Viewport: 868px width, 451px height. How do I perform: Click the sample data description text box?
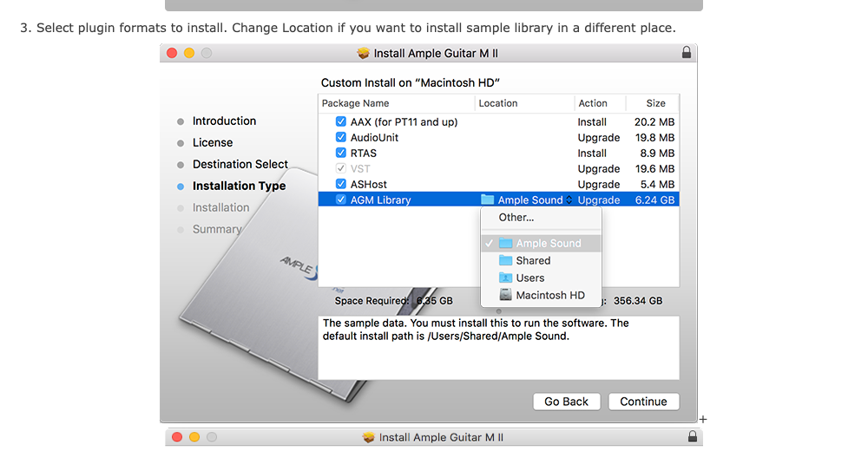[x=499, y=348]
